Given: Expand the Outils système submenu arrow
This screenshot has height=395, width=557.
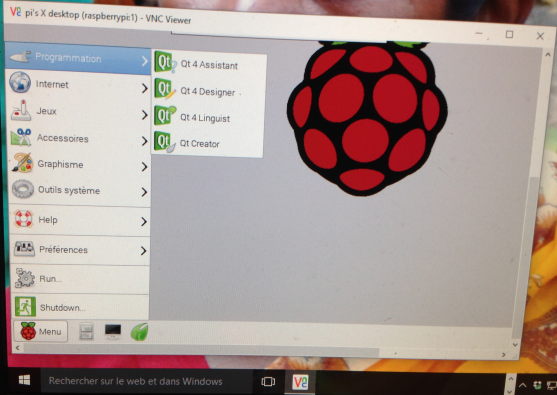Looking at the screenshot, I should pyautogui.click(x=144, y=192).
